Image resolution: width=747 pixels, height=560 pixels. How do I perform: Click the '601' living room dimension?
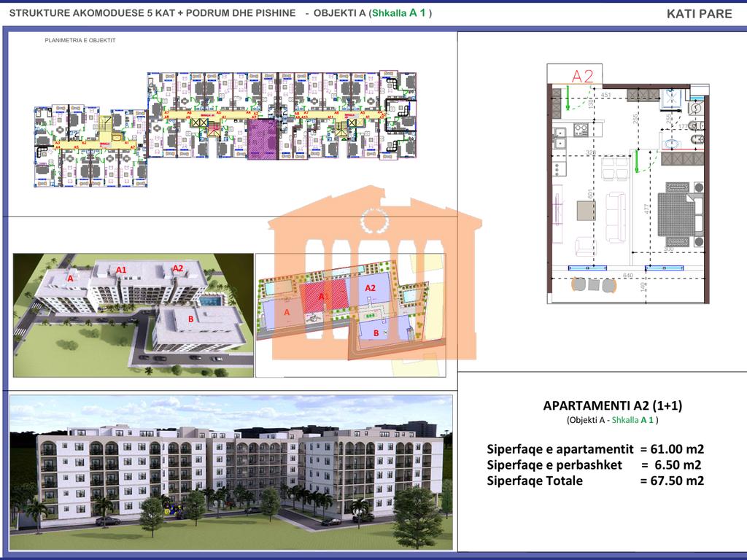(590, 194)
